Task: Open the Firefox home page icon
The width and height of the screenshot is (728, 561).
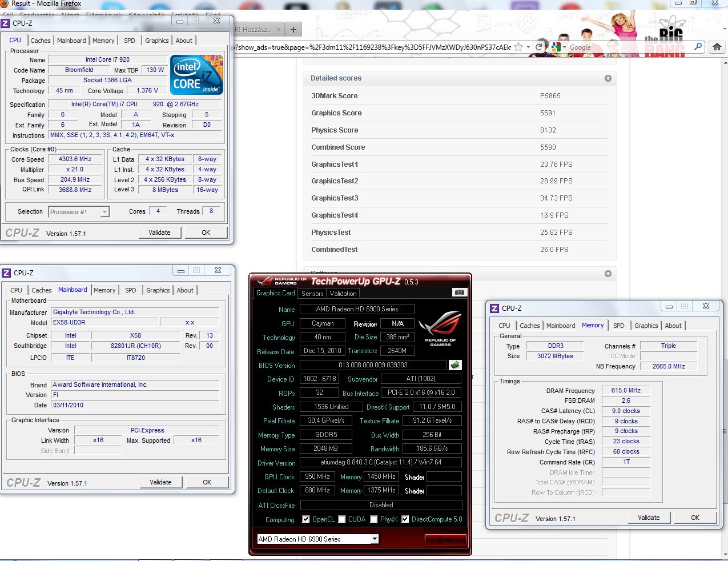Action: point(717,47)
